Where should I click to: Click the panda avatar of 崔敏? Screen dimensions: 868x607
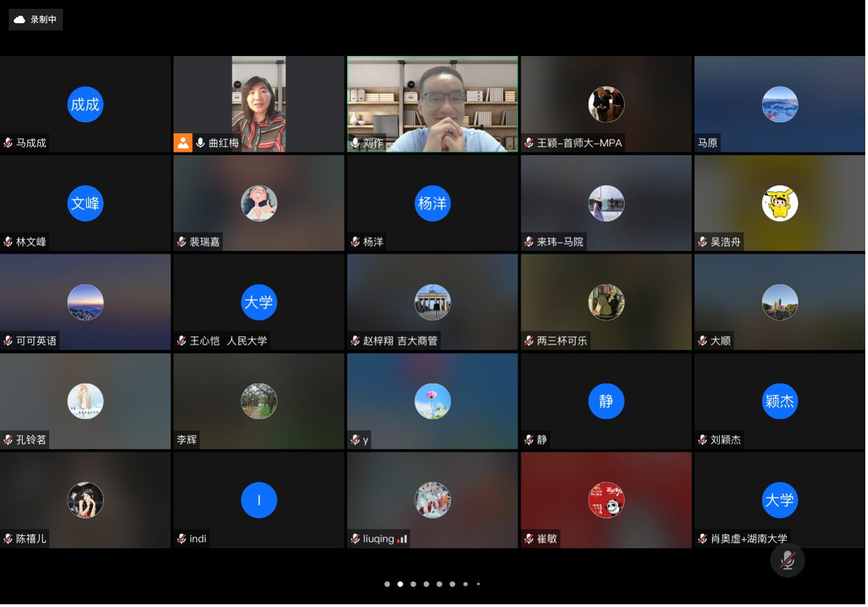pyautogui.click(x=606, y=500)
